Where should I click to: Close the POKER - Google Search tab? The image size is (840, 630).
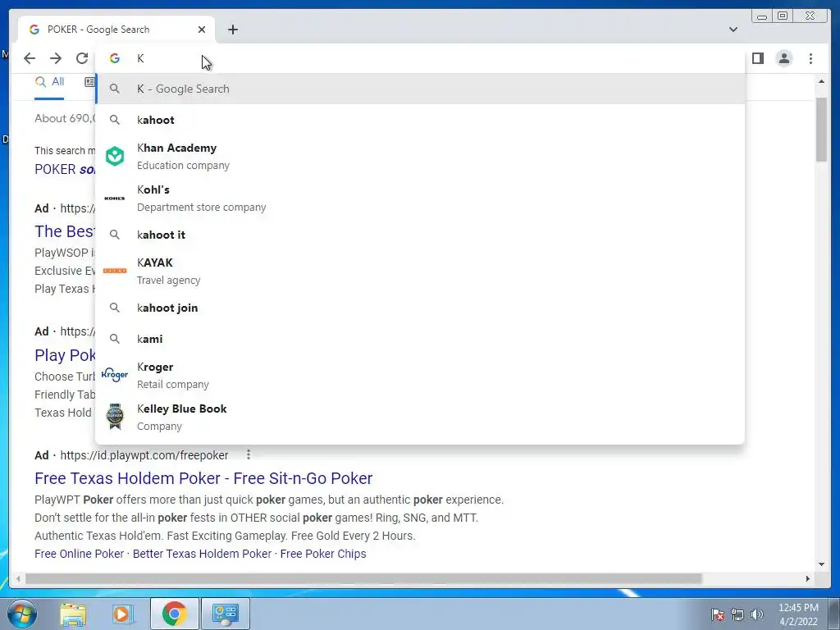[202, 30]
